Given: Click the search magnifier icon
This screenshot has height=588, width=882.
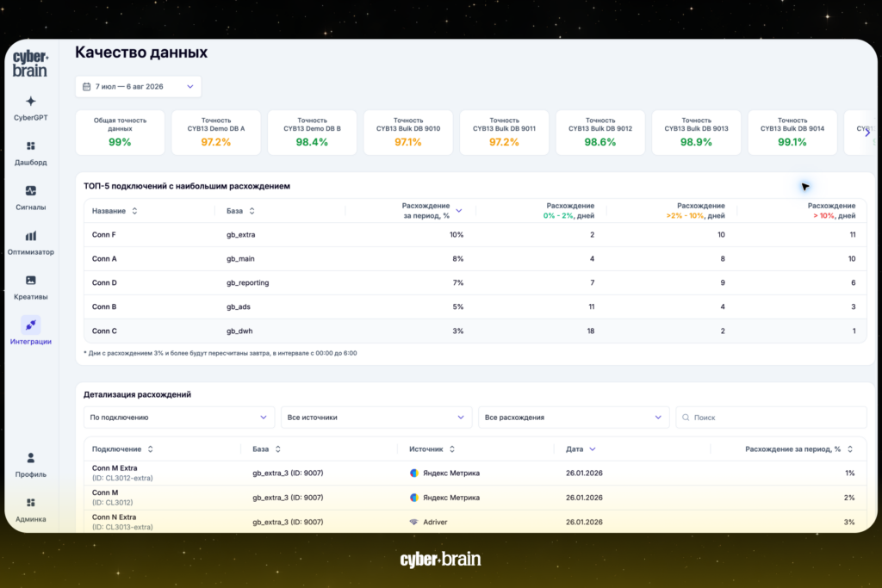Looking at the screenshot, I should point(686,418).
